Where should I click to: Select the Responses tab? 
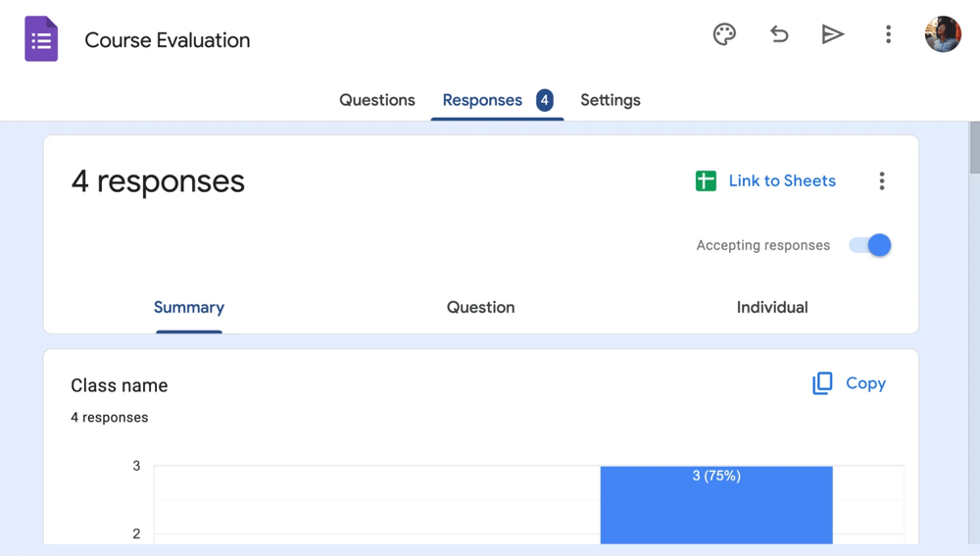click(482, 100)
